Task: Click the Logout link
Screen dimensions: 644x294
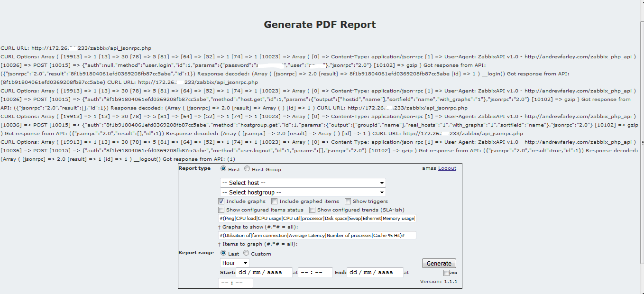Action: pos(447,168)
